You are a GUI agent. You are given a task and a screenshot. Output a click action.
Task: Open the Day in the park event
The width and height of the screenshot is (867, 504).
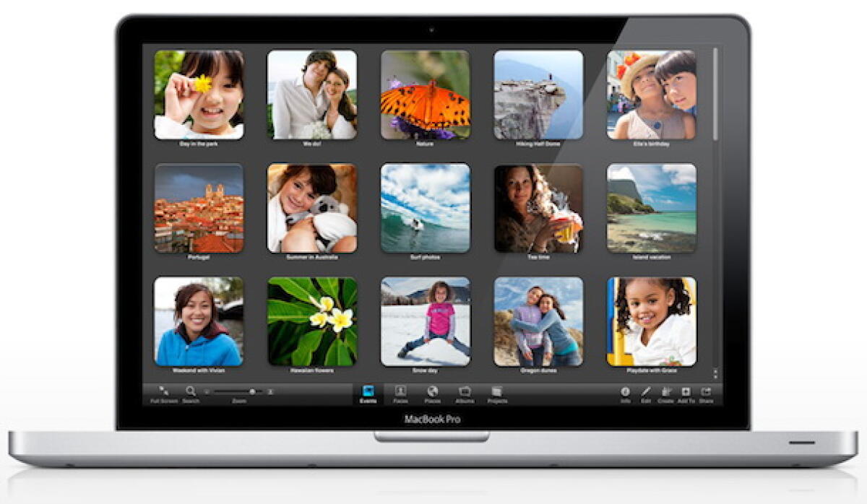[199, 95]
